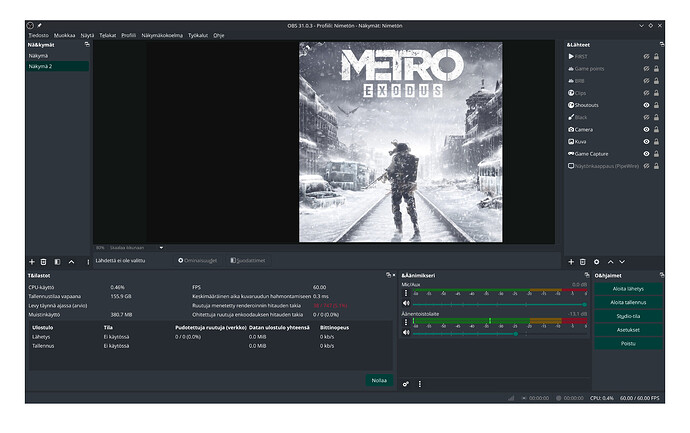Lock the FIRST source
The height and width of the screenshot is (433, 690).
pyautogui.click(x=656, y=56)
